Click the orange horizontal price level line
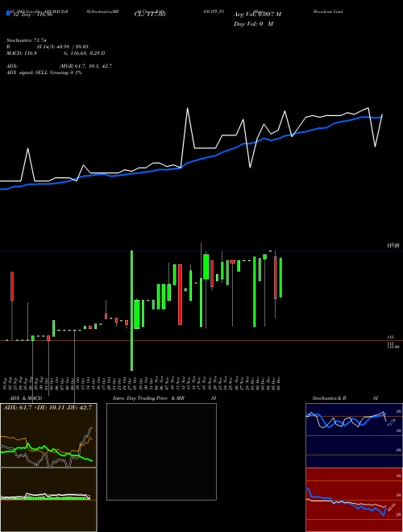This screenshot has width=403, height=532. (x=201, y=340)
